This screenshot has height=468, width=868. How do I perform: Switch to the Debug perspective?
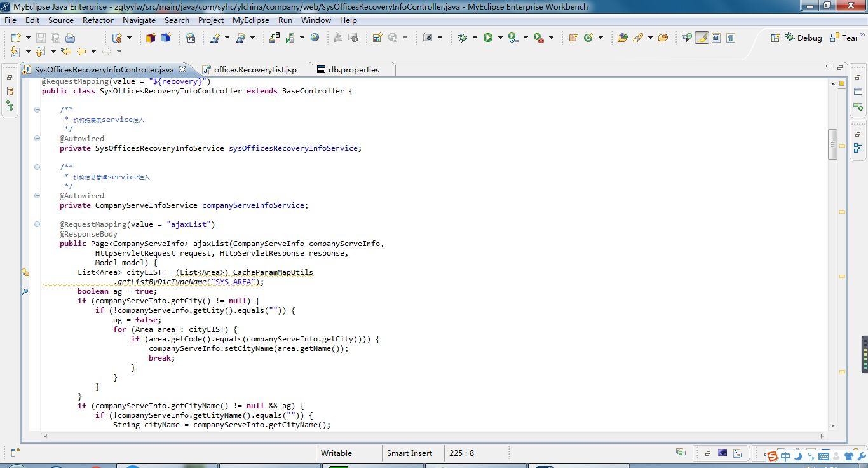[x=803, y=38]
